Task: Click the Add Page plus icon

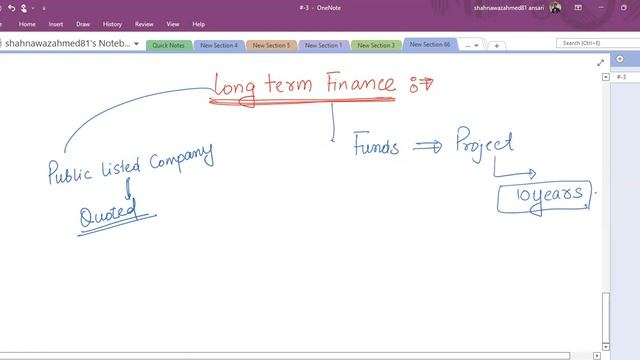Action: [x=620, y=59]
